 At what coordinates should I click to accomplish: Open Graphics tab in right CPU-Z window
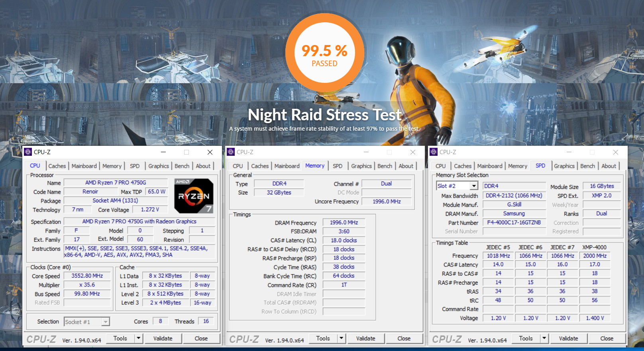[x=564, y=166]
